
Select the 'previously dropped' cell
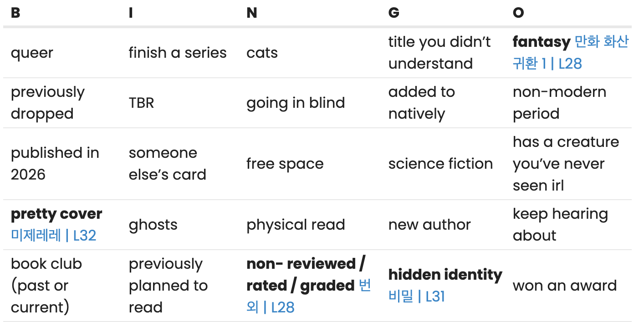[47, 103]
